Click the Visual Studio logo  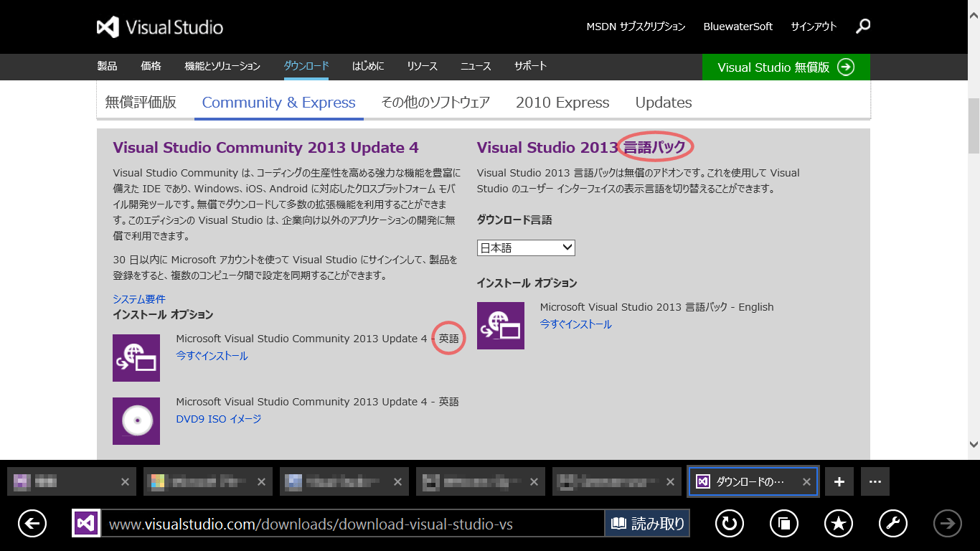tap(160, 27)
